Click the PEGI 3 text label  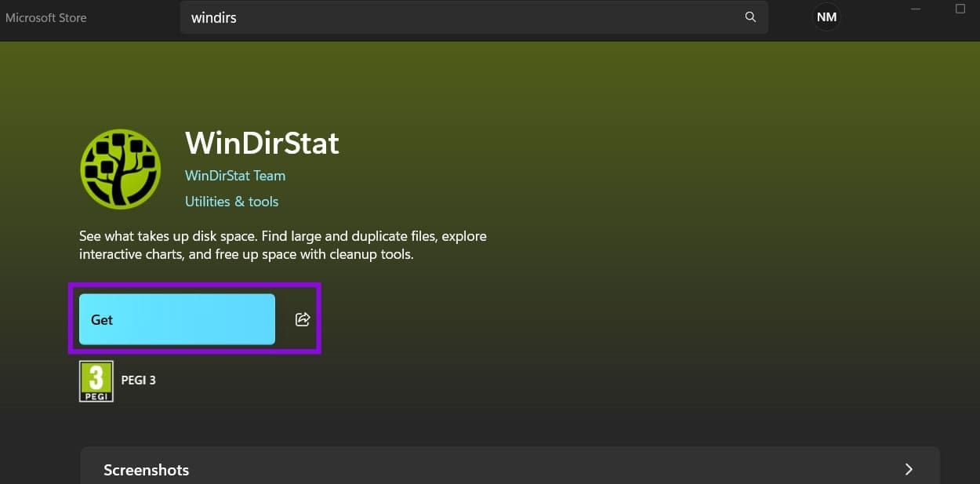(139, 380)
